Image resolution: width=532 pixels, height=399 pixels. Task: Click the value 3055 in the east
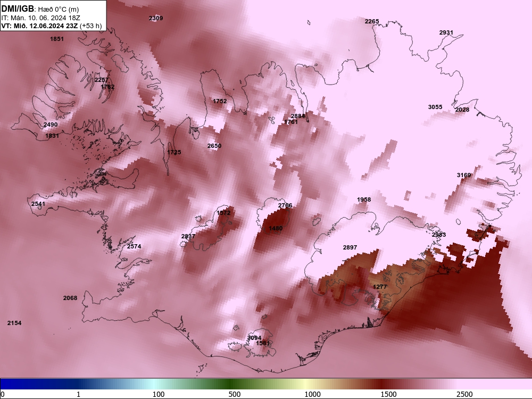435,107
